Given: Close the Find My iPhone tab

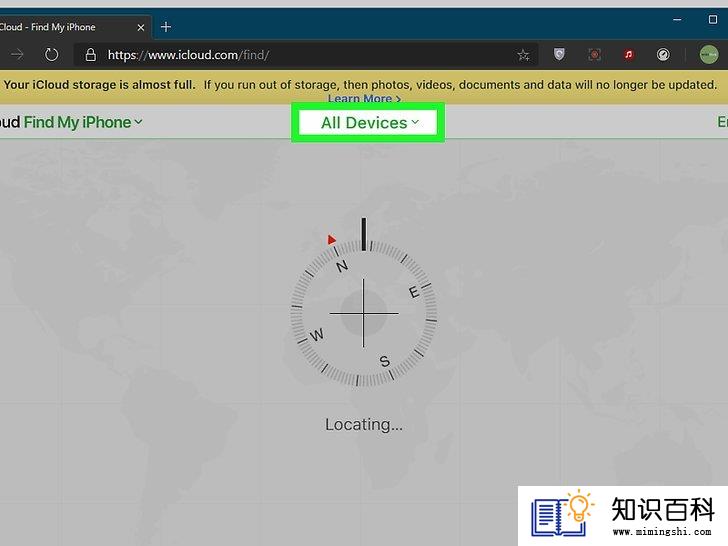Looking at the screenshot, I should click(141, 27).
